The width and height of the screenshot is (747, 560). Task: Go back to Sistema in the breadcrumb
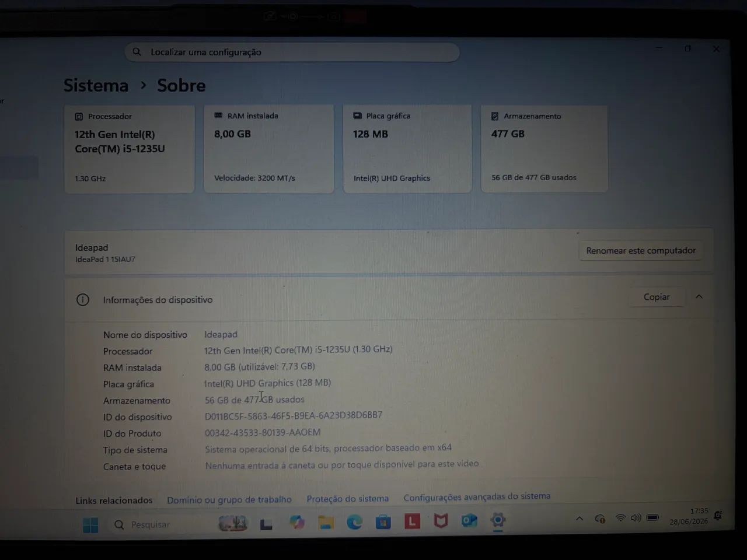coord(96,85)
